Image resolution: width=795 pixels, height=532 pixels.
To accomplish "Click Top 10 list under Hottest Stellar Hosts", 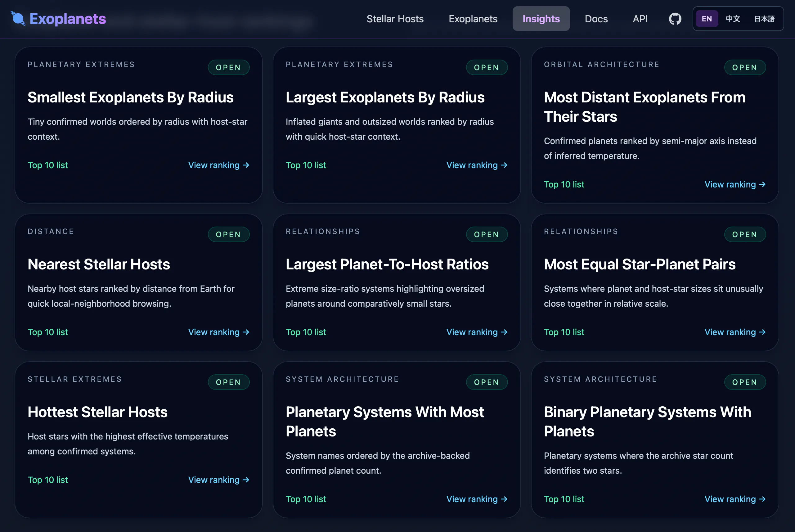I will [48, 480].
